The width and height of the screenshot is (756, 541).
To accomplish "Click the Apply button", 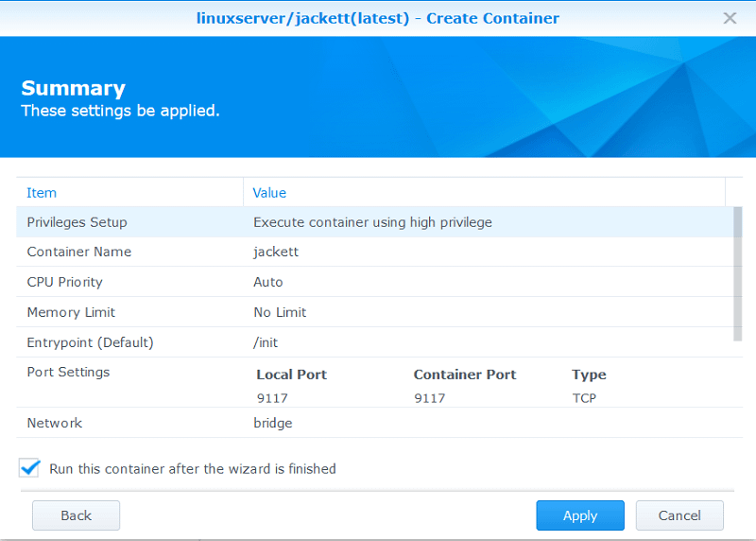I will point(580,515).
